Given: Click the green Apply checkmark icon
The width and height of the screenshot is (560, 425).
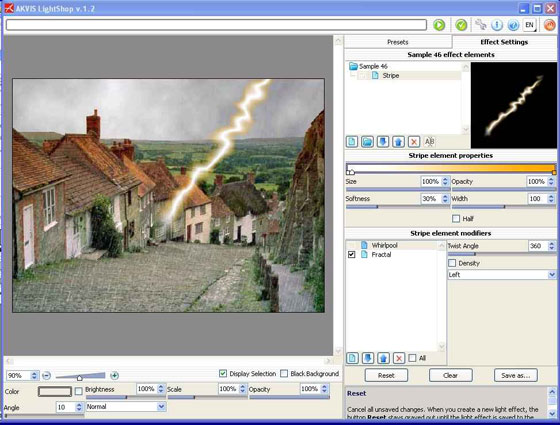Looking at the screenshot, I should click(x=461, y=25).
